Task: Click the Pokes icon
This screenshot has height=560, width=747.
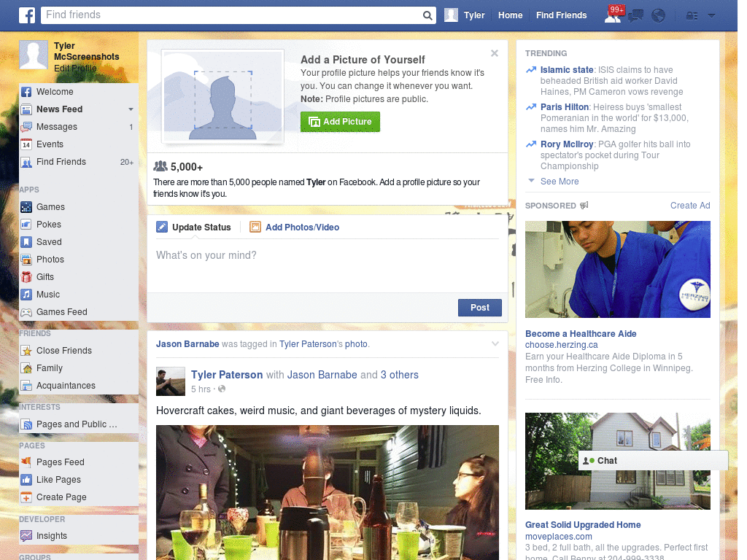Action: coord(26,225)
